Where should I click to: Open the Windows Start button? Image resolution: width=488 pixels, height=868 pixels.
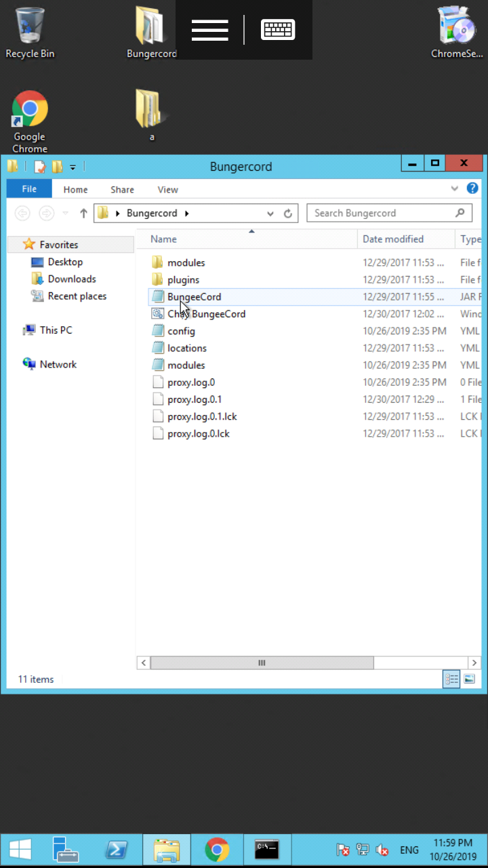pos(20,850)
